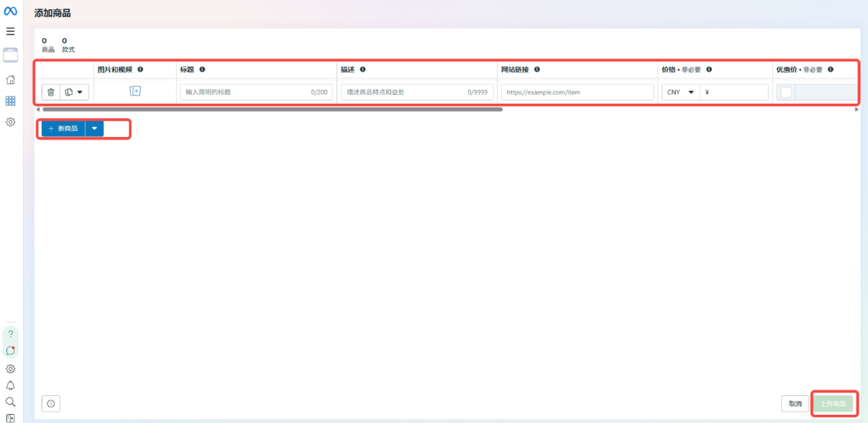868x423 pixels.
Task: Focus the 网站链接 URL input field
Action: [x=578, y=92]
